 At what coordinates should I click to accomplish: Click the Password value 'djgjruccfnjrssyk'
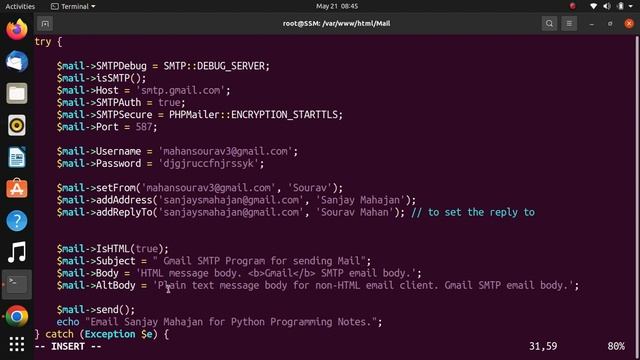[208, 164]
